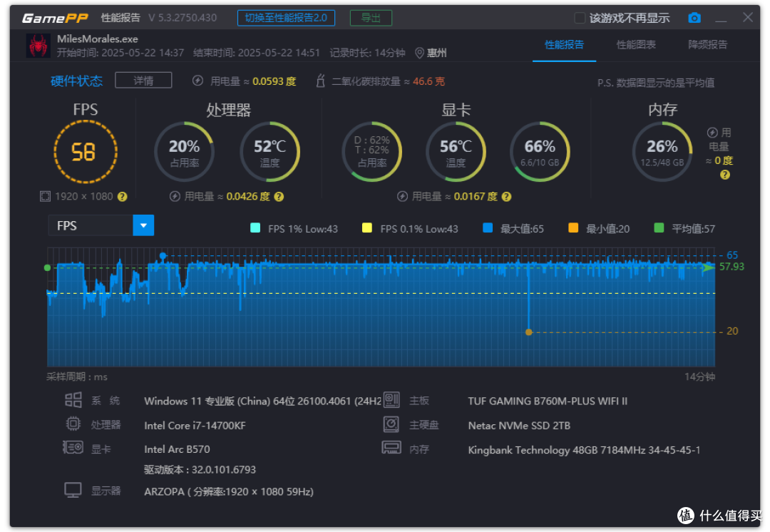Screen dimensions: 770x532
Task: Click the 硬件状态 heading link
Action: click(76, 81)
